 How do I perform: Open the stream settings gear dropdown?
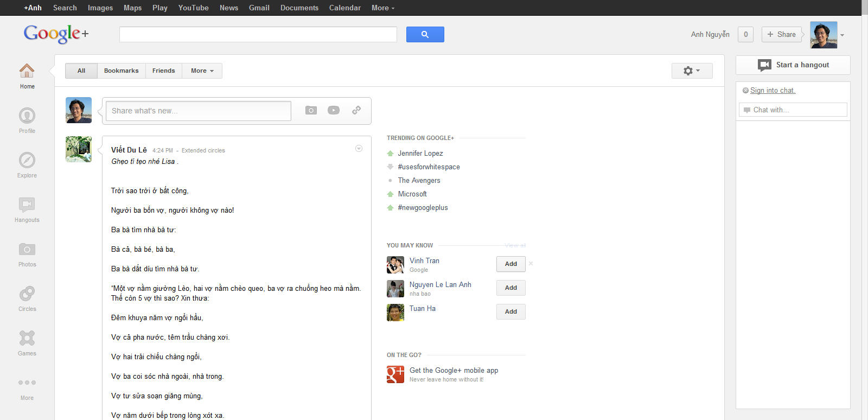[692, 71]
